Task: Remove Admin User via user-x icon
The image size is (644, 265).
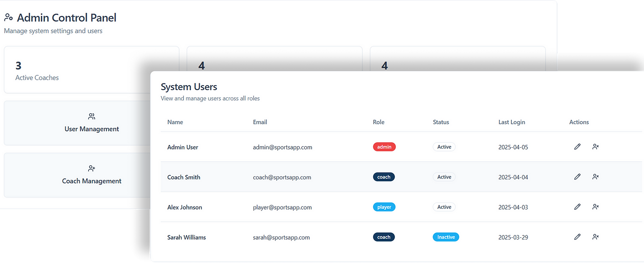Action: (x=596, y=147)
